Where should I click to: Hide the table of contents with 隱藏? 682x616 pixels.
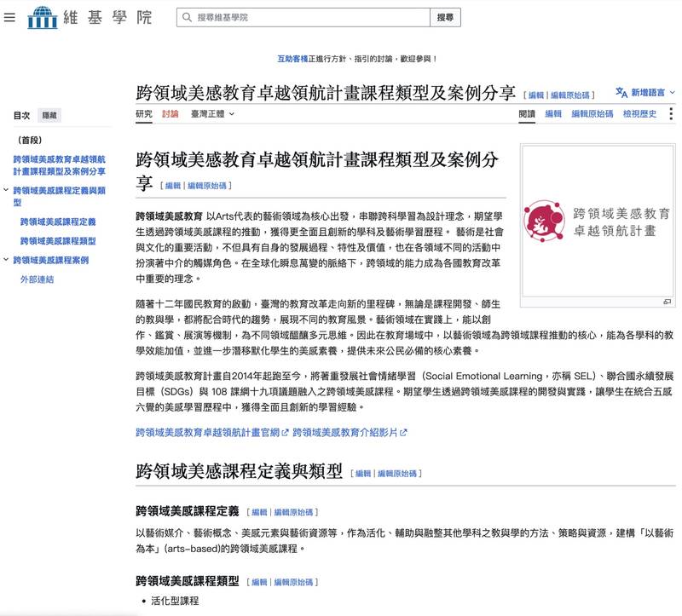(49, 116)
